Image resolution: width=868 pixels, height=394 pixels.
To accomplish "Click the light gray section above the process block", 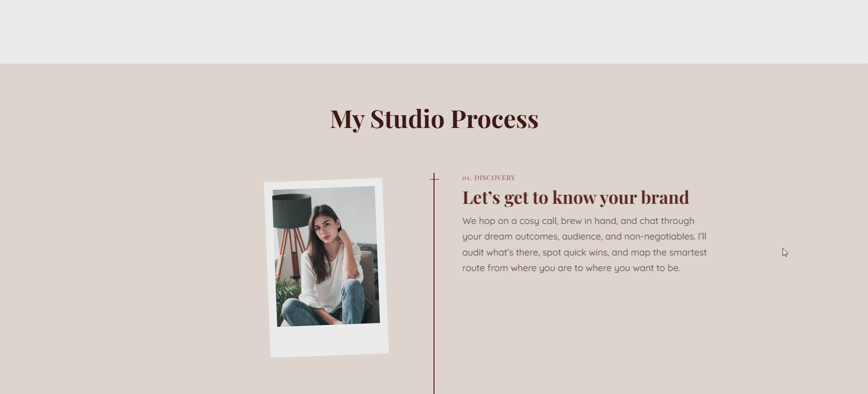I will point(434,32).
